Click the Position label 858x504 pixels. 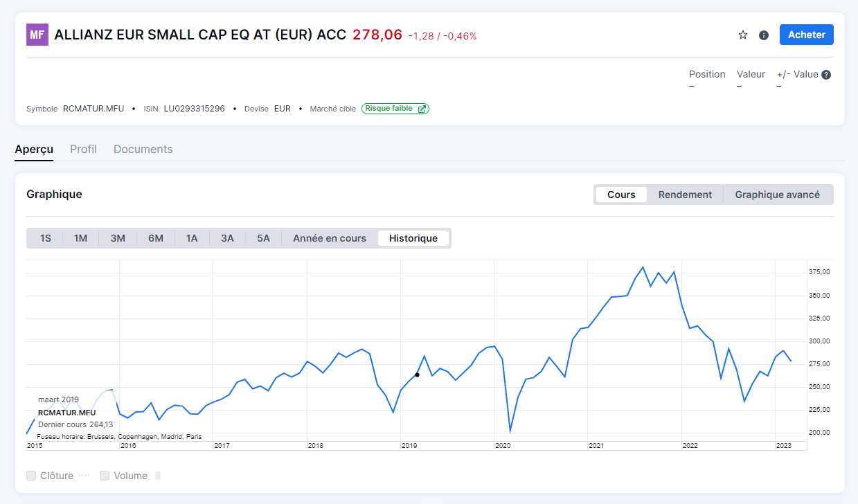click(707, 74)
